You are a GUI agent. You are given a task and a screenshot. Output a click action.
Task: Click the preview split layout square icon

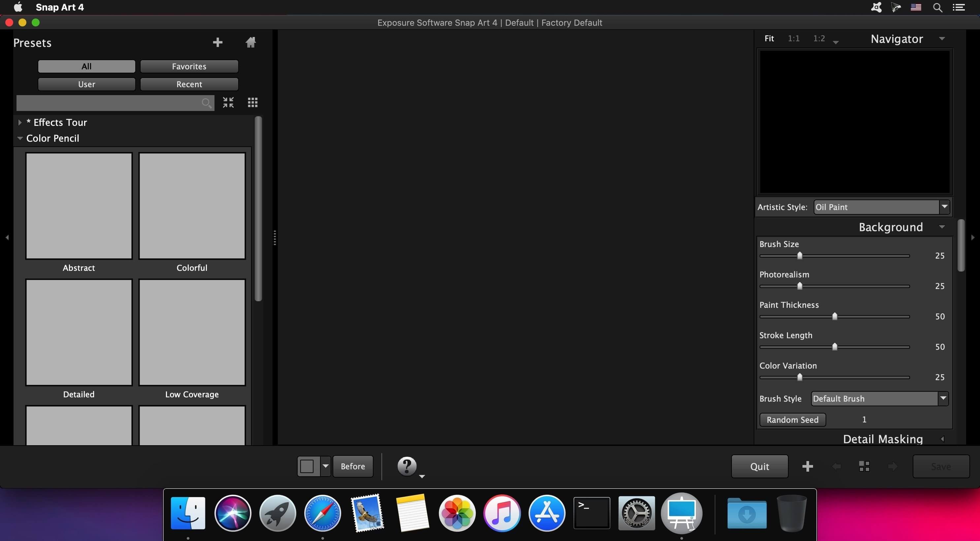(x=308, y=466)
